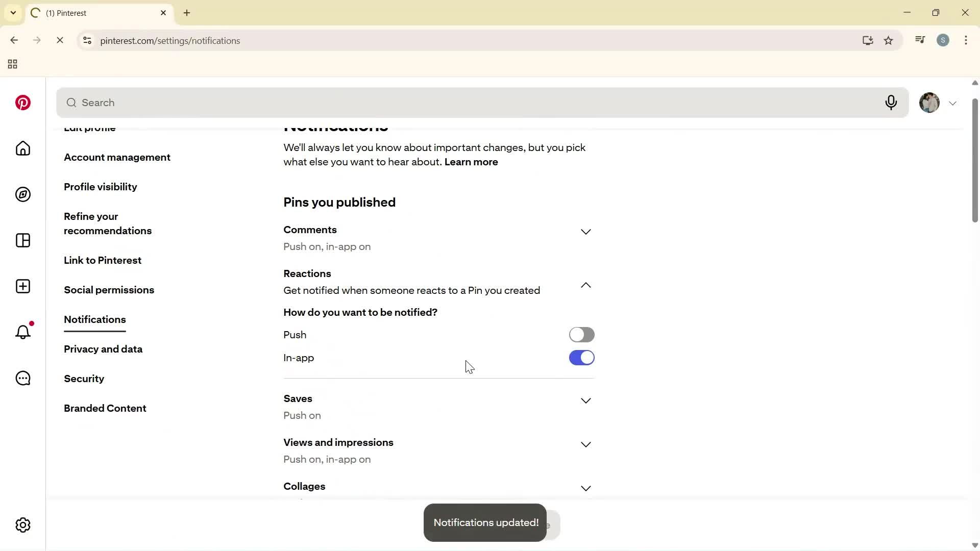Click the Create plus icon
This screenshot has height=551, width=980.
coord(22,286)
